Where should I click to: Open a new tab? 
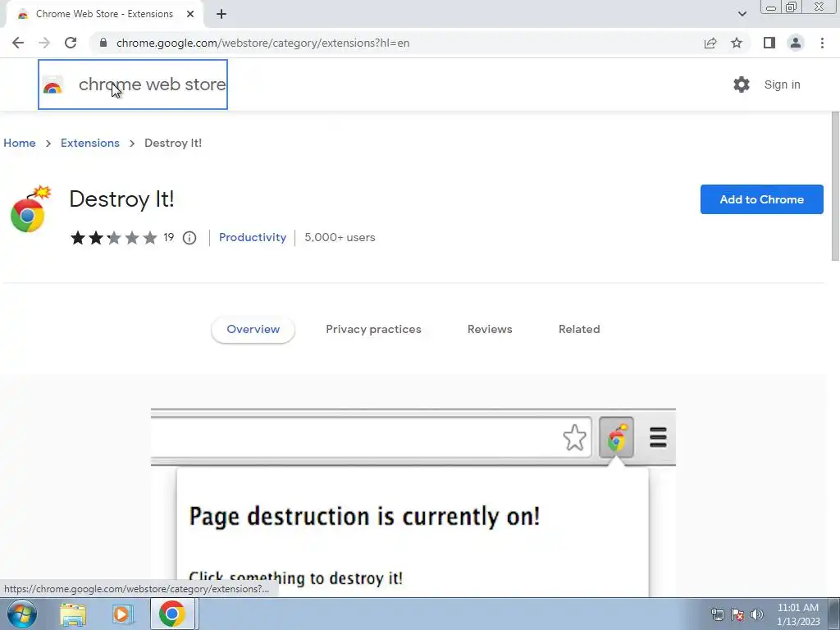coord(221,15)
